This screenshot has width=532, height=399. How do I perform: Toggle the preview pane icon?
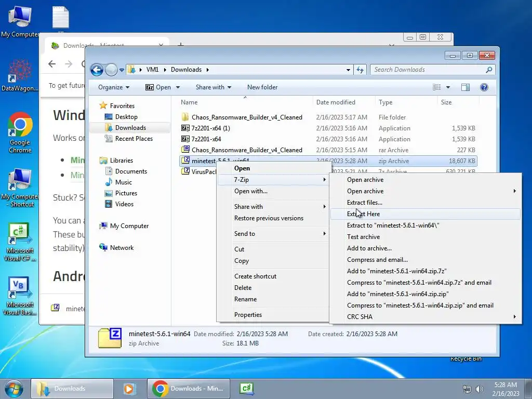coord(465,87)
